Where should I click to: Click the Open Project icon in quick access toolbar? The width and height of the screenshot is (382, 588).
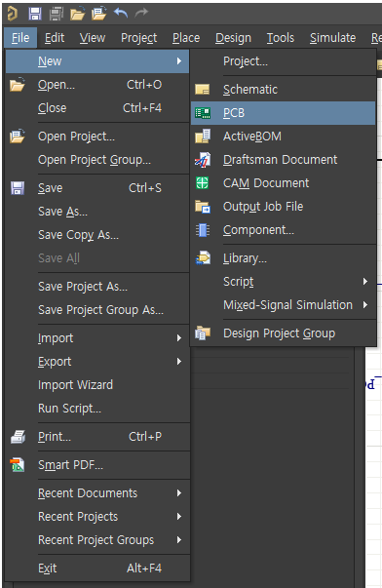click(x=99, y=14)
